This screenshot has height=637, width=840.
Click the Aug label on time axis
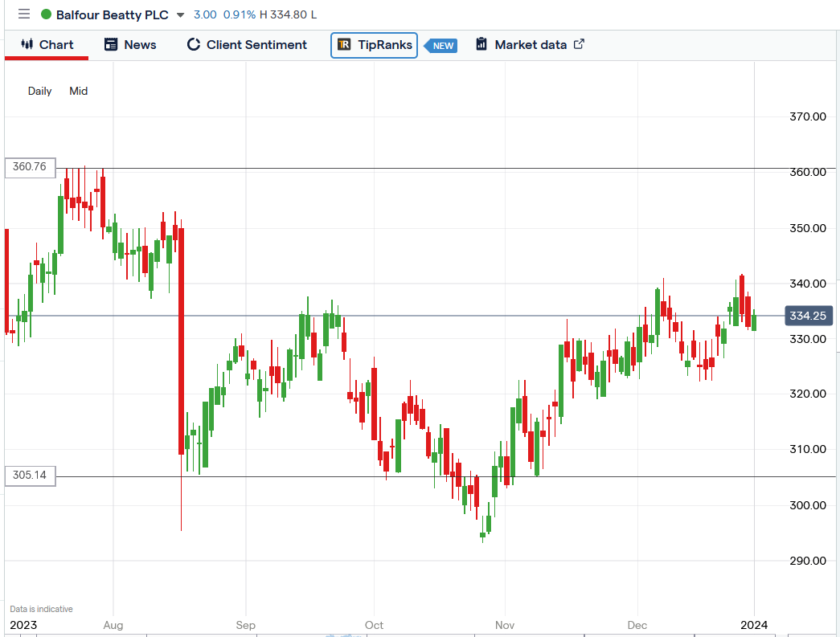(113, 625)
